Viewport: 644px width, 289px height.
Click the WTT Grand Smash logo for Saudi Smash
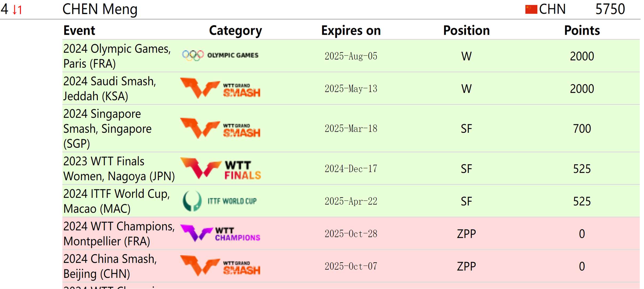220,88
